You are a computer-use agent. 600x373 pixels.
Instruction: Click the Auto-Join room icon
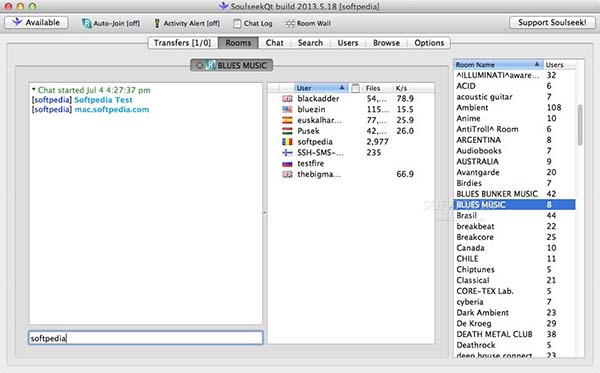tap(86, 23)
